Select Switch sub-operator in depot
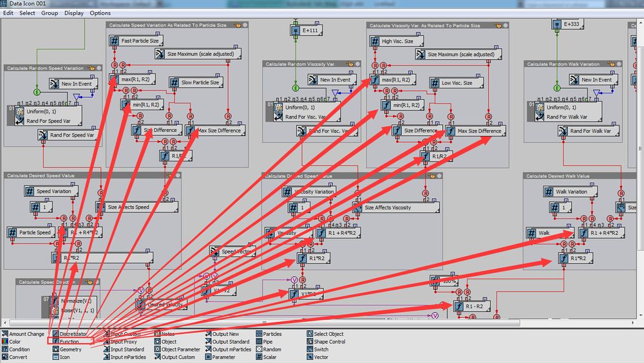The image size is (644, 363). point(317,349)
